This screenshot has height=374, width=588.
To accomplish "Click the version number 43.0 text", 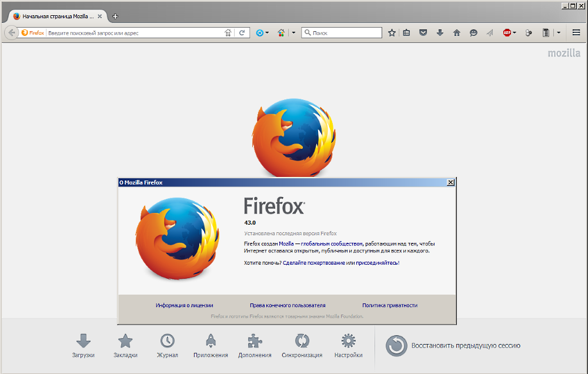I will click(x=250, y=222).
